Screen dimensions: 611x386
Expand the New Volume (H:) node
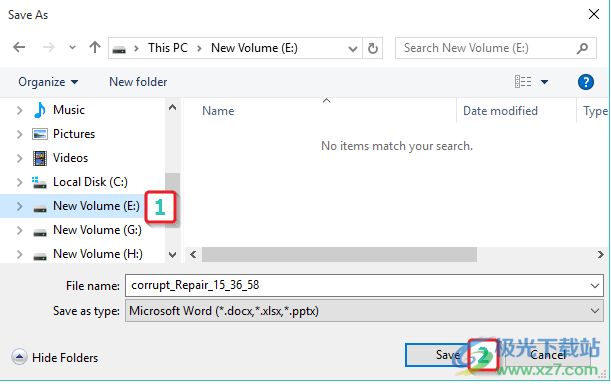click(19, 255)
